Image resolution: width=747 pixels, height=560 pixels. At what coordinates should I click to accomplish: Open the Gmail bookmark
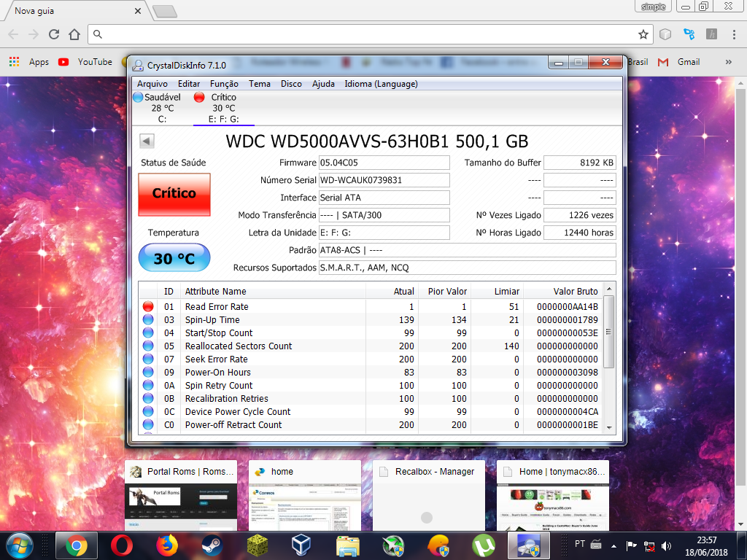click(x=679, y=62)
